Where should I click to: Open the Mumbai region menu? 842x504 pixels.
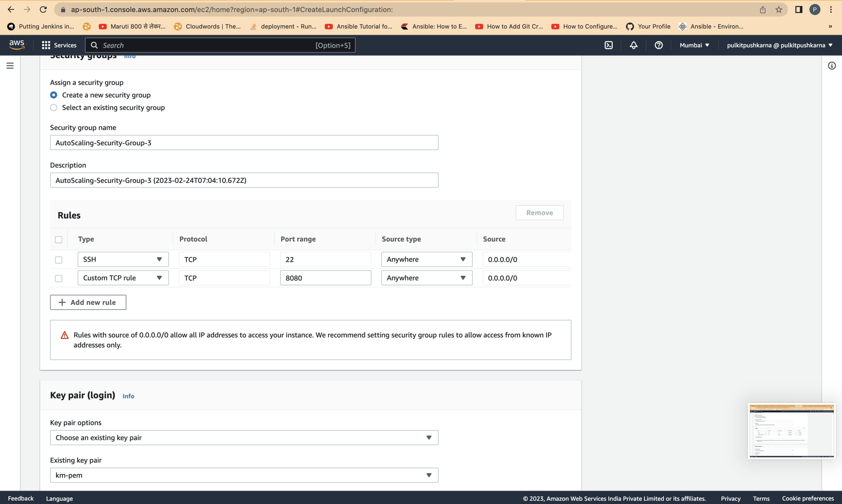click(694, 45)
